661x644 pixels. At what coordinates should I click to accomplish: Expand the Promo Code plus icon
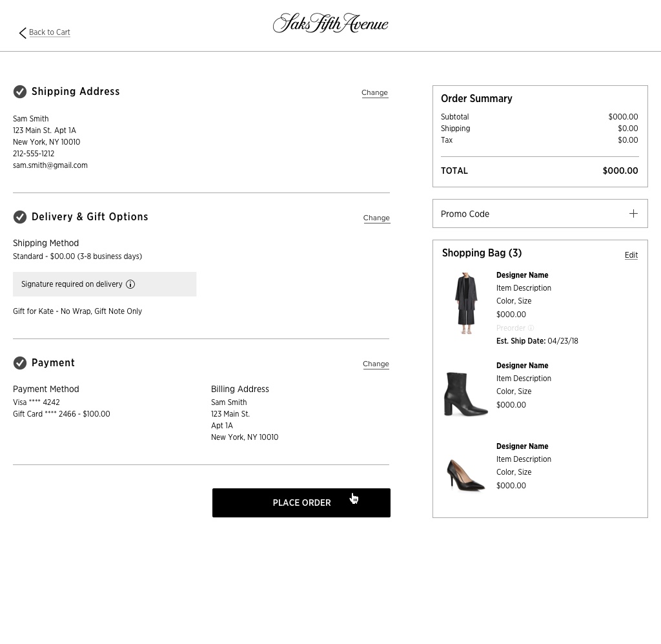pyautogui.click(x=633, y=214)
